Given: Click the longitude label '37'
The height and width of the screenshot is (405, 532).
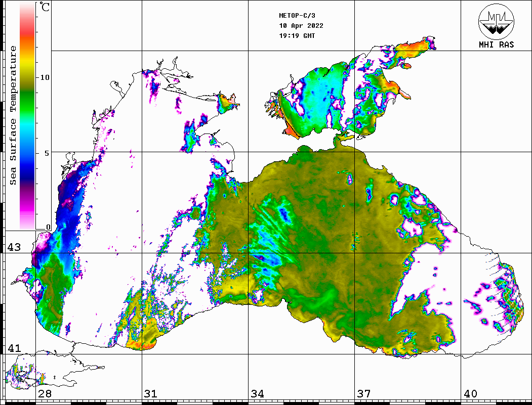Looking at the screenshot, I should [x=364, y=394].
